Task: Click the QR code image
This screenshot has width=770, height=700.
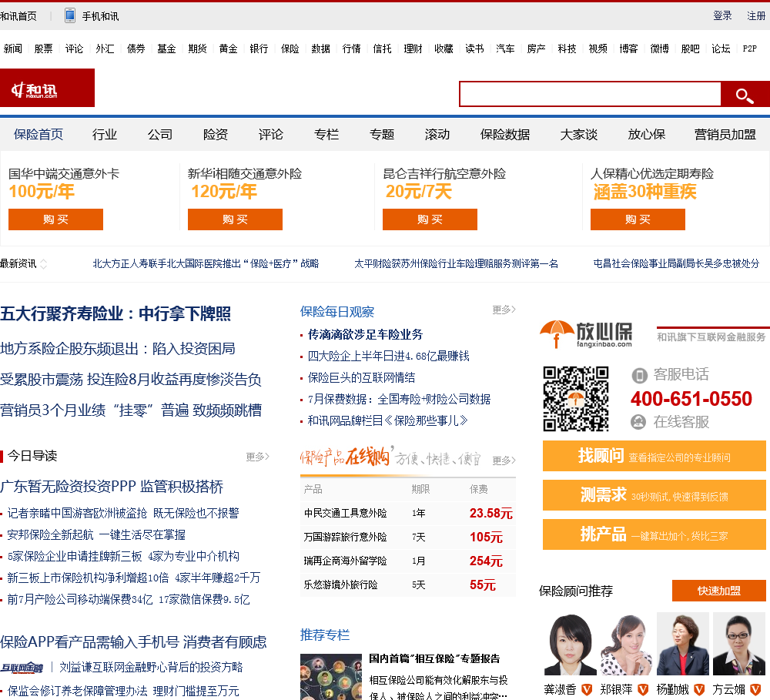Action: [575, 398]
